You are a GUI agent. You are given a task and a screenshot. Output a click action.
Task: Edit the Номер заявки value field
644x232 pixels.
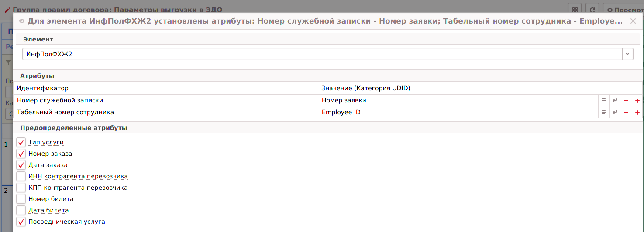pyautogui.click(x=458, y=100)
